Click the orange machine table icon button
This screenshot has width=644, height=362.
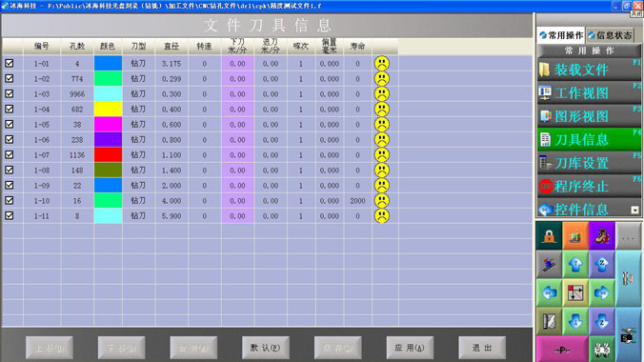(575, 236)
